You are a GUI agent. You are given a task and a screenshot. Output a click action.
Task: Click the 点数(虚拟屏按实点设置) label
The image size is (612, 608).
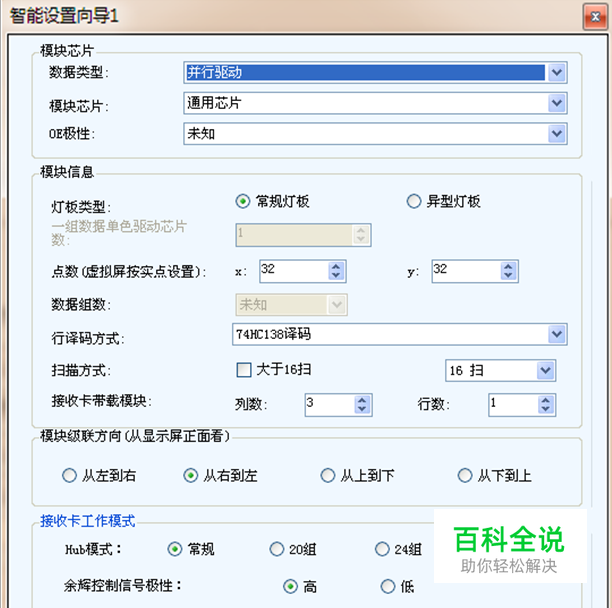pos(129,272)
